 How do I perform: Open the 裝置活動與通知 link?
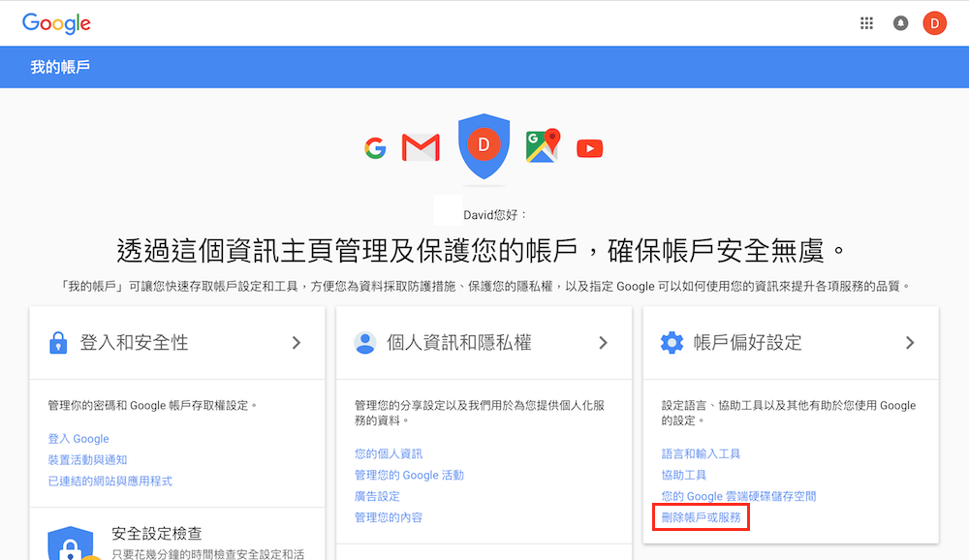(87, 460)
